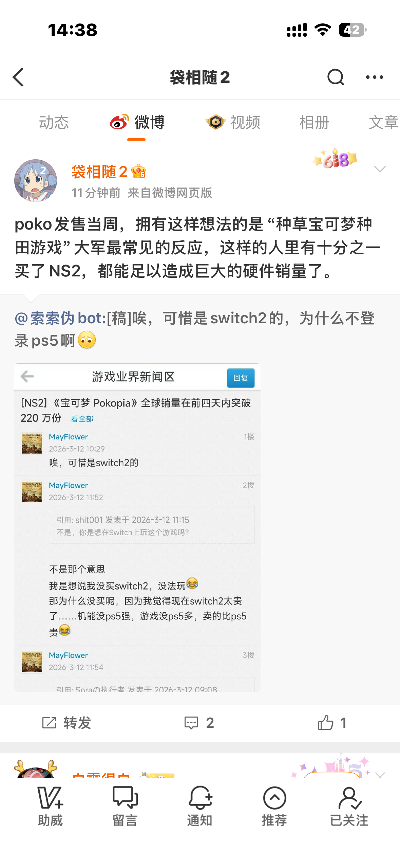This screenshot has height=868, width=400.
Task: Open the three-dots more menu
Action: tap(375, 77)
